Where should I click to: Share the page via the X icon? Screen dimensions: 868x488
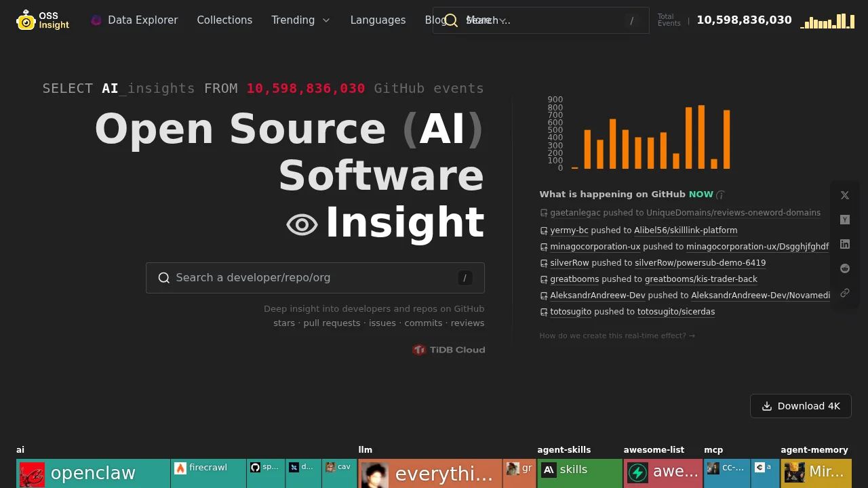click(844, 195)
